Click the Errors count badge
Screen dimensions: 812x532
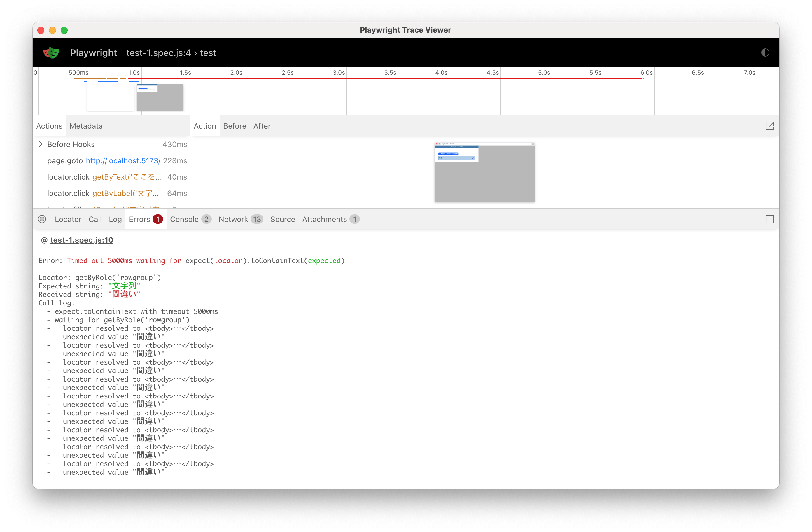click(157, 219)
